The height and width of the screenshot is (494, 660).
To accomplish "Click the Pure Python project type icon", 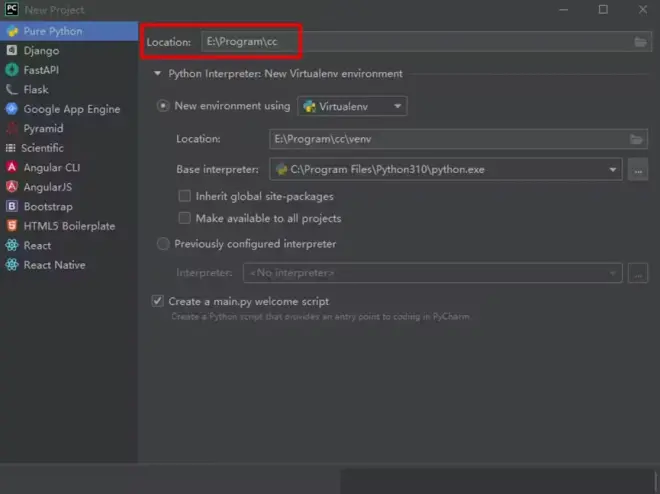I will [12, 31].
